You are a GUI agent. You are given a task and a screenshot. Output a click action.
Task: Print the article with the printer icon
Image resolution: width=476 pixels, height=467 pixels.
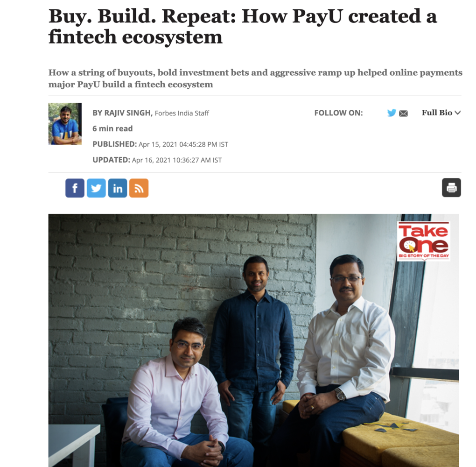[451, 187]
